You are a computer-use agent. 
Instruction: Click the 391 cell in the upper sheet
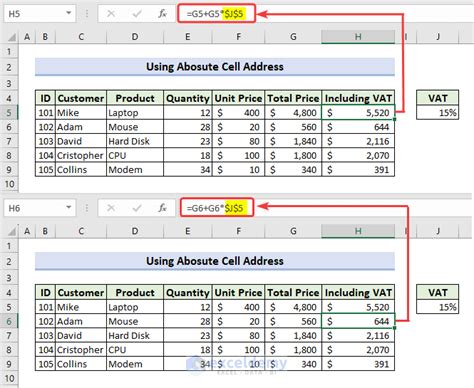(x=358, y=170)
